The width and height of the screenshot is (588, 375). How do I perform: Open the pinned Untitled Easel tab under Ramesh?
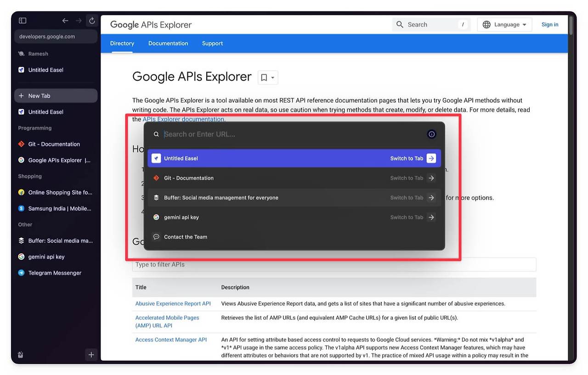coord(56,70)
